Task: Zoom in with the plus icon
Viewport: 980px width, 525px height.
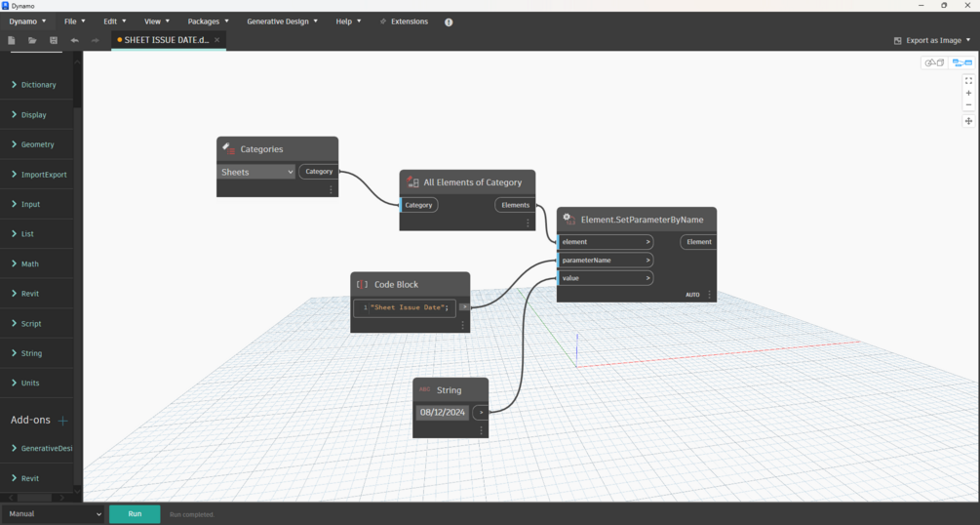Action: tap(968, 94)
